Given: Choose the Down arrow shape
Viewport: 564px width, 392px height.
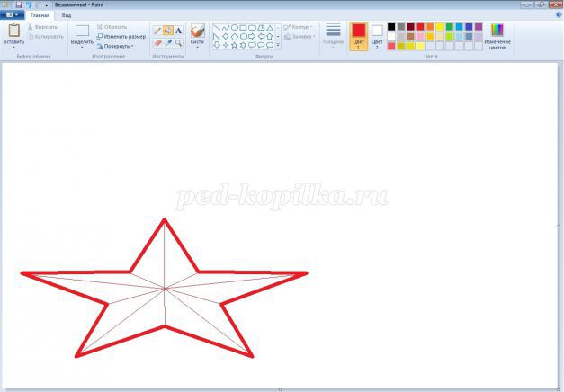Looking at the screenshot, I should [217, 45].
